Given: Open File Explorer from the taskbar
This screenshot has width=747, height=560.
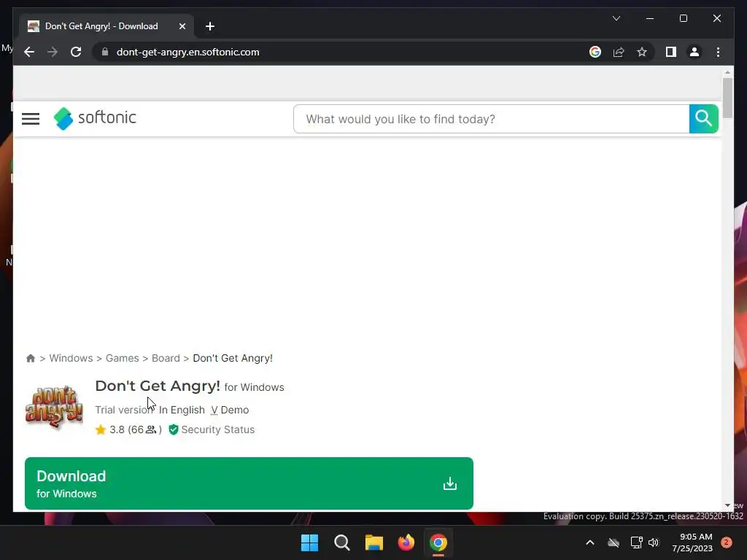Looking at the screenshot, I should 374,542.
